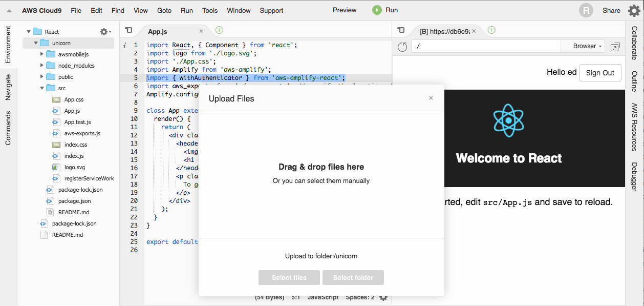
Task: Close the Upload Files dialog
Action: (x=431, y=98)
